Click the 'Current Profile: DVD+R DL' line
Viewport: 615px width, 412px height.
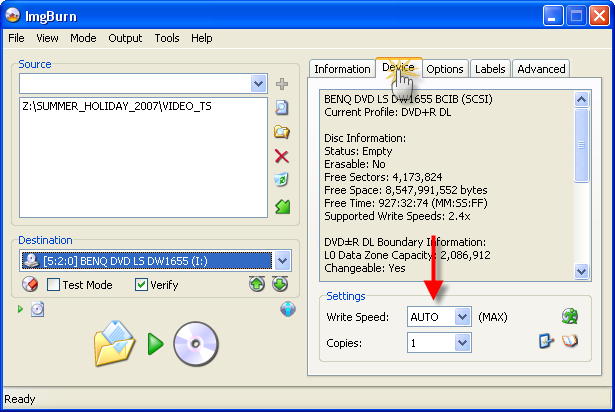(x=388, y=112)
